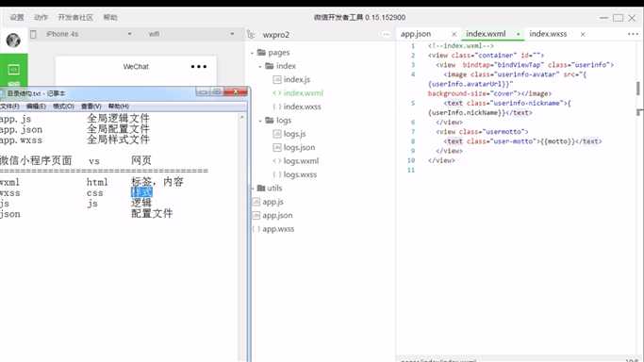Switch to the app.json editor tab
Image resolution: width=644 pixels, height=362 pixels.
tap(416, 34)
